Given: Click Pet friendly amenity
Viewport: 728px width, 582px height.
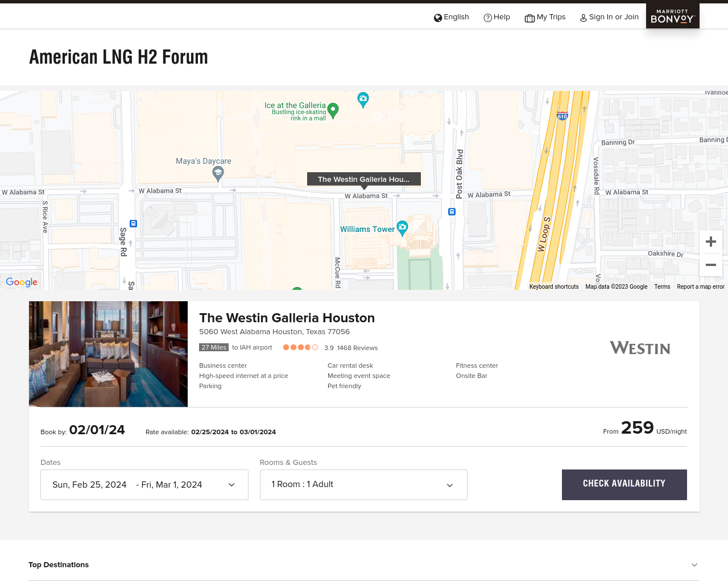Looking at the screenshot, I should (x=344, y=386).
